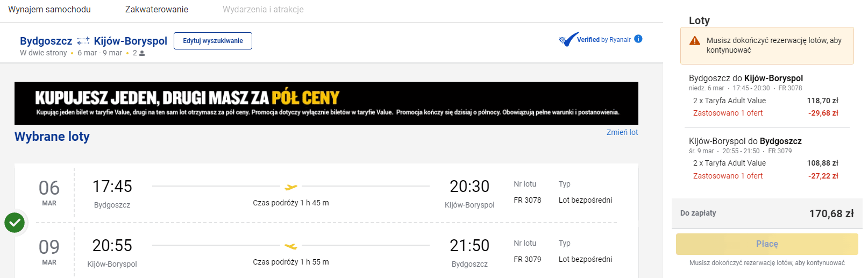Viewport: 868px width, 278px height.
Task: Open the Wynajem samochodu tab
Action: 49,10
